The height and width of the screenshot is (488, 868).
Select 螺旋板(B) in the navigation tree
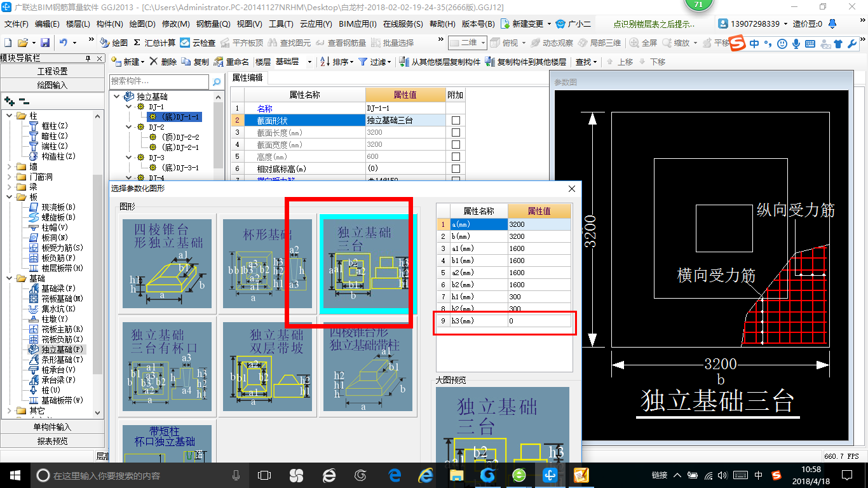pos(58,217)
